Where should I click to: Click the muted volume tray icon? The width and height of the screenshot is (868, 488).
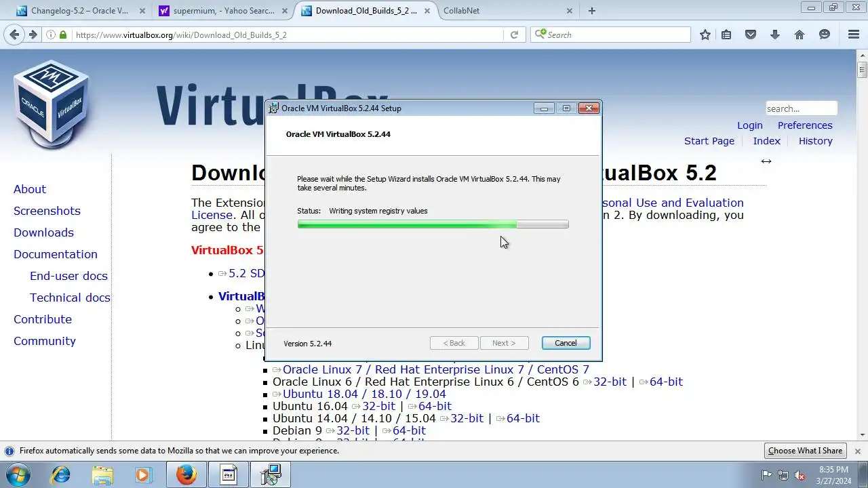click(800, 475)
